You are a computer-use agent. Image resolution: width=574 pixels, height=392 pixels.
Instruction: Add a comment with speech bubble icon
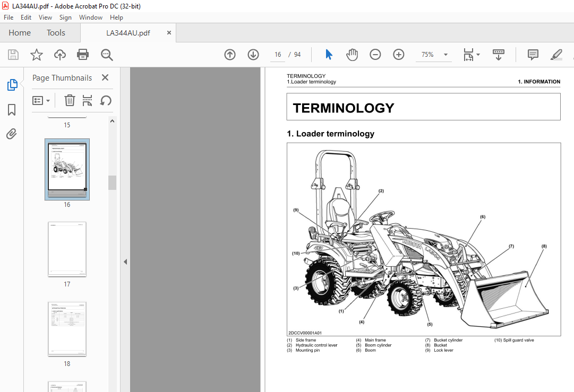(533, 55)
